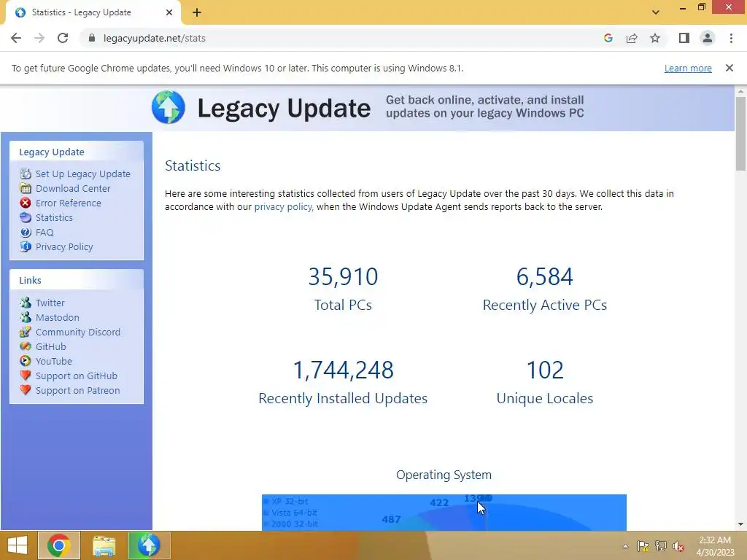Click the FAQ question mark icon
Image resolution: width=747 pixels, height=560 pixels.
(26, 232)
